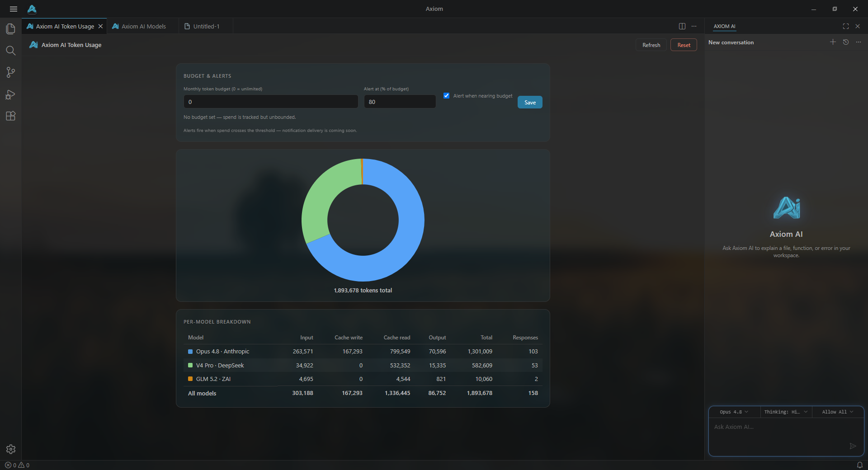Click the 1,301,009 total cell
868x470 pixels.
pyautogui.click(x=480, y=352)
